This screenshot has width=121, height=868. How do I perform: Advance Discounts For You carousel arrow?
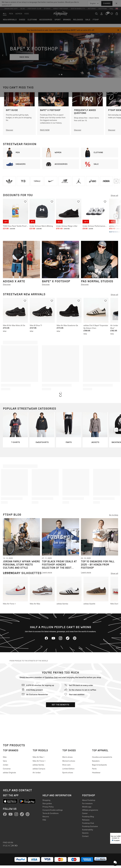(x=116, y=216)
